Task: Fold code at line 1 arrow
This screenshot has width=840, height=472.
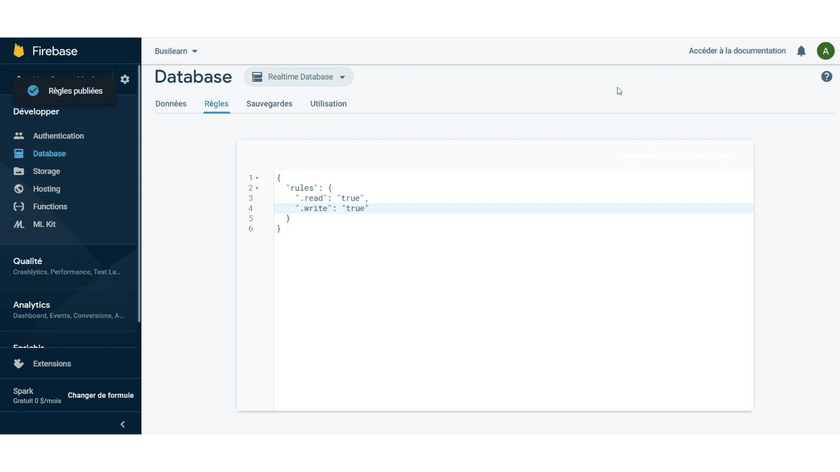Action: pyautogui.click(x=257, y=178)
